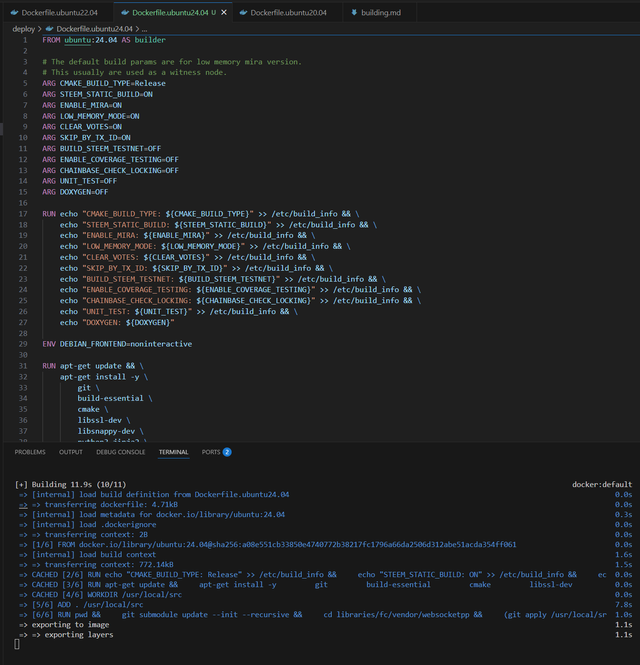Screen dimensions: 640x665
Task: Click the ubuntu:24.04 image reference on line 1
Action: (91, 40)
